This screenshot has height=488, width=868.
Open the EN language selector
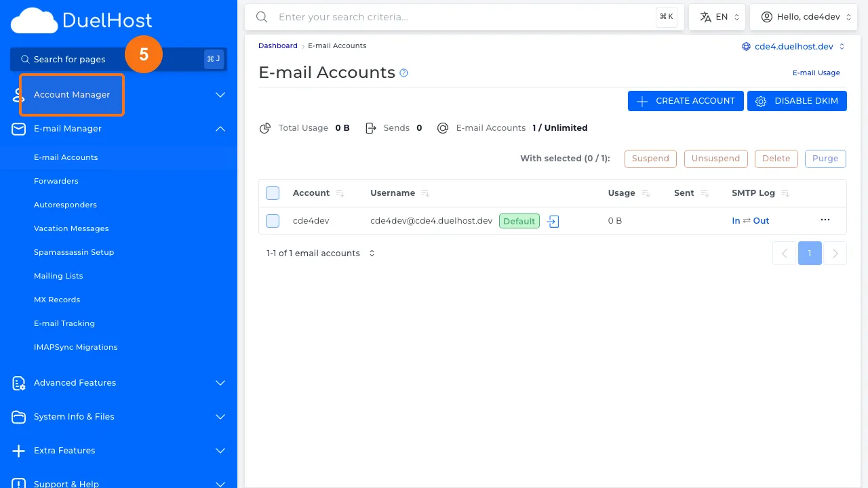(x=717, y=16)
